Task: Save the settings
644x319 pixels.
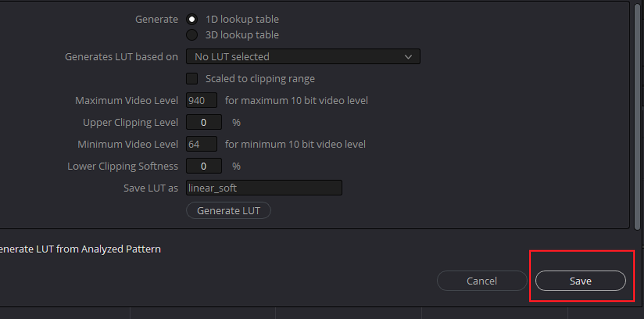Action: (581, 281)
